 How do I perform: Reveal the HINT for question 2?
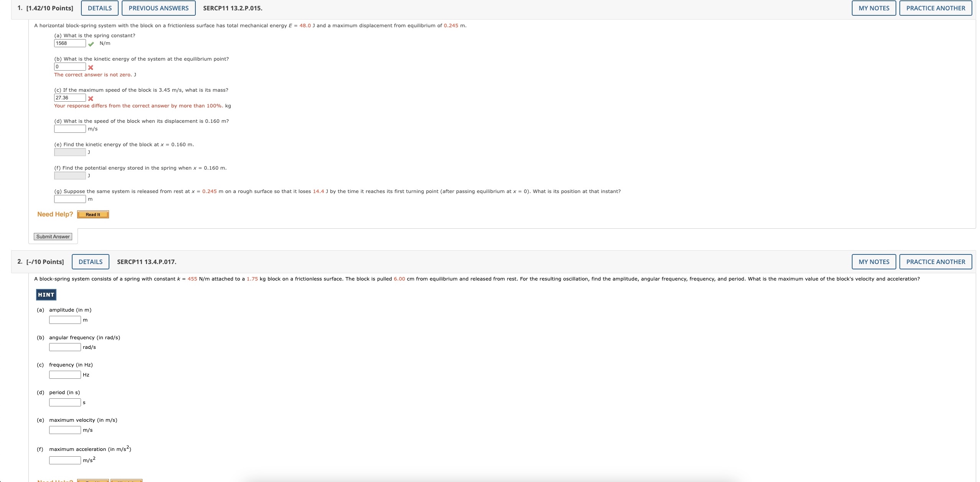46,295
